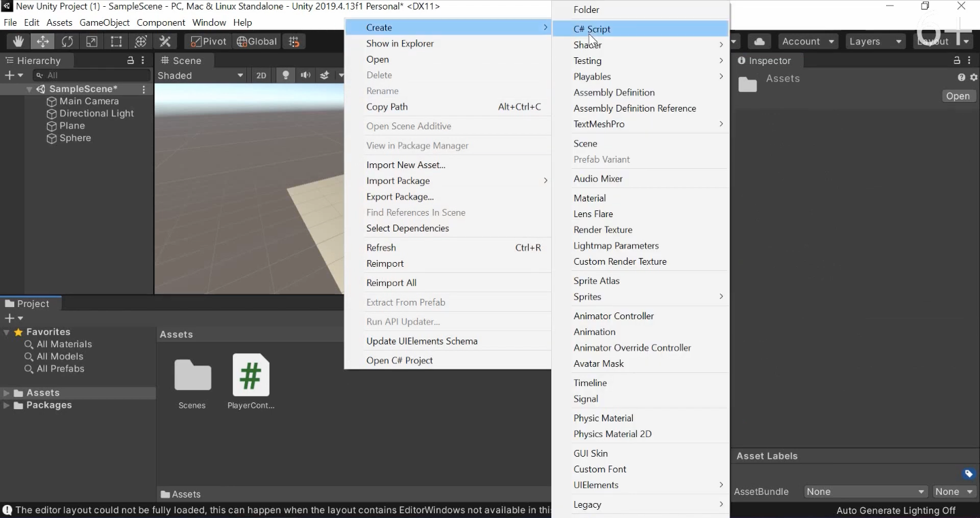The image size is (980, 518).
Task: Click Import New Asset menu entry
Action: tap(406, 165)
